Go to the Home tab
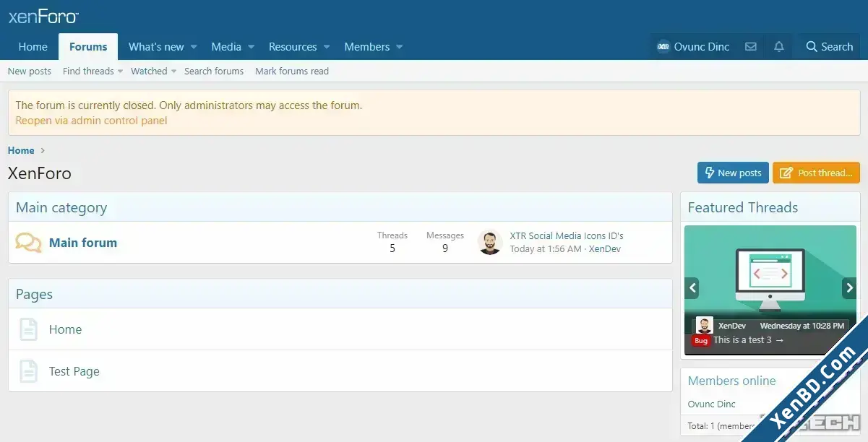Viewport: 868px width, 442px height. [33, 47]
